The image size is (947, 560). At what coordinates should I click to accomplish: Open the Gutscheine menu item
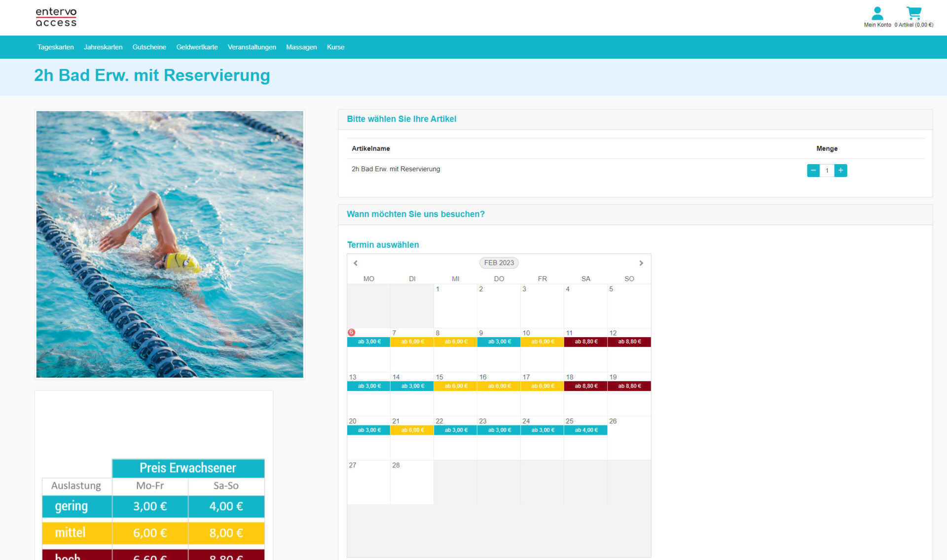point(149,47)
